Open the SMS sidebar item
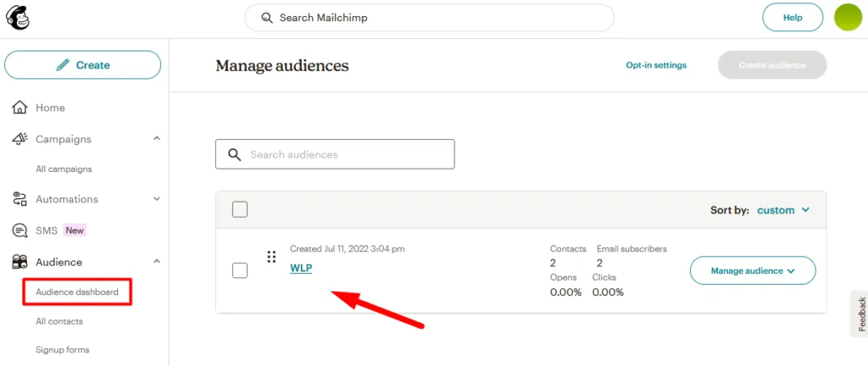 (47, 230)
